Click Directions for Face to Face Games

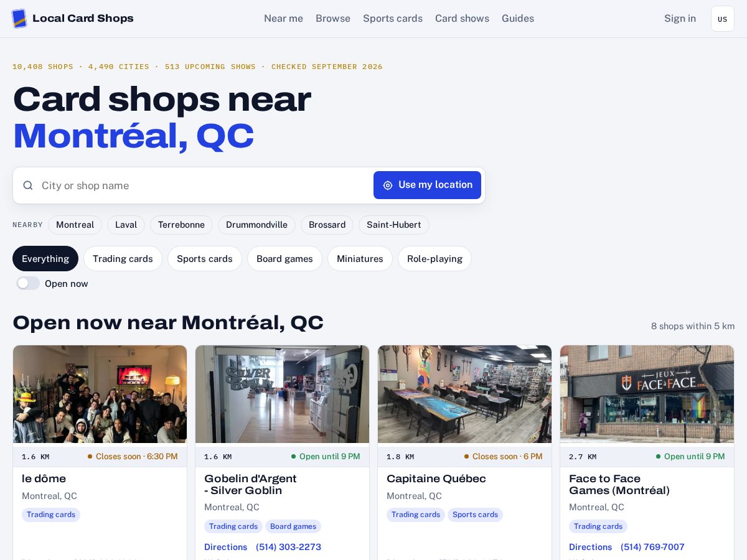(590, 547)
